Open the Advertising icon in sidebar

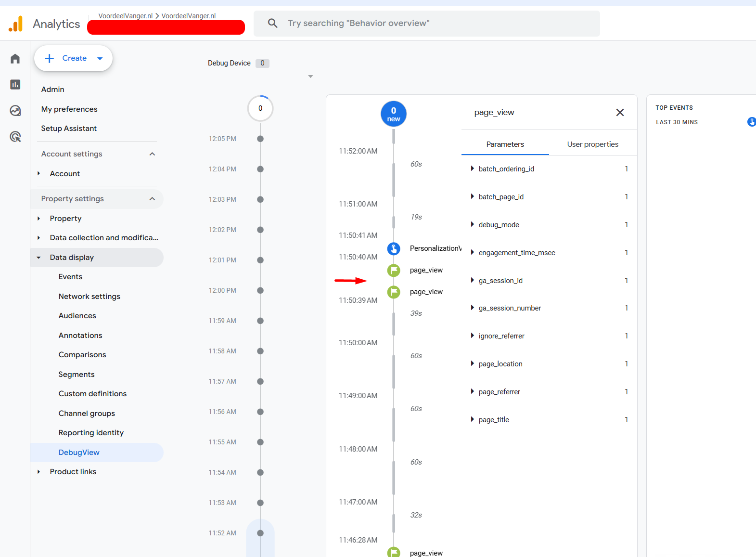(15, 137)
